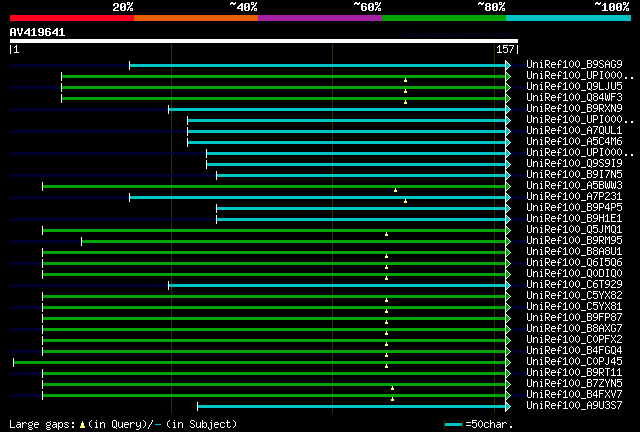This screenshot has width=640, height=432.
Task: Click the cyan alignment bar of UniRef100_B9SAG9
Action: click(318, 65)
